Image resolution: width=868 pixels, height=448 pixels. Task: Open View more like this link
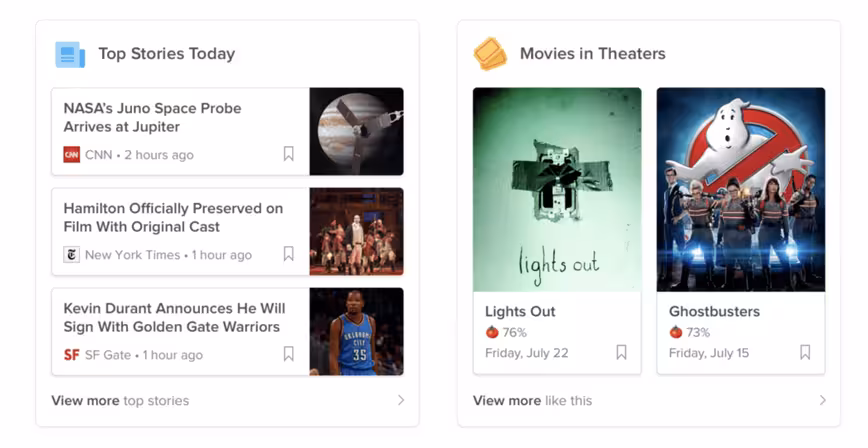(533, 400)
